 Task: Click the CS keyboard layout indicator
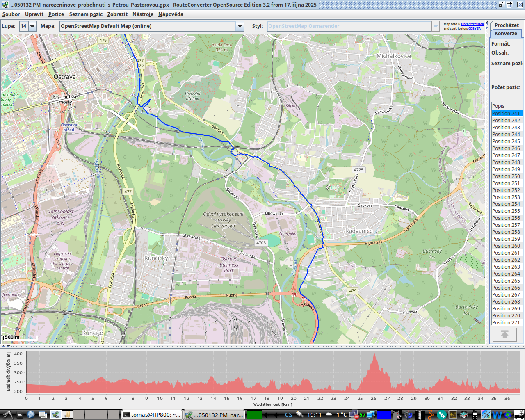pos(289,415)
